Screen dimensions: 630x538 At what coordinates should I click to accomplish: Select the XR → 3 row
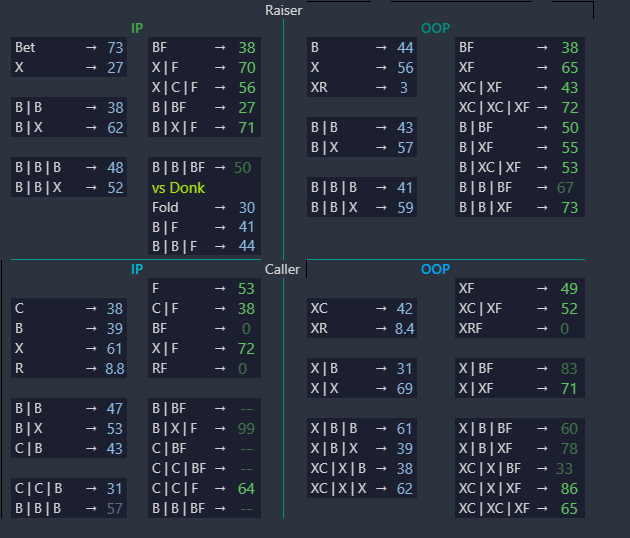362,87
